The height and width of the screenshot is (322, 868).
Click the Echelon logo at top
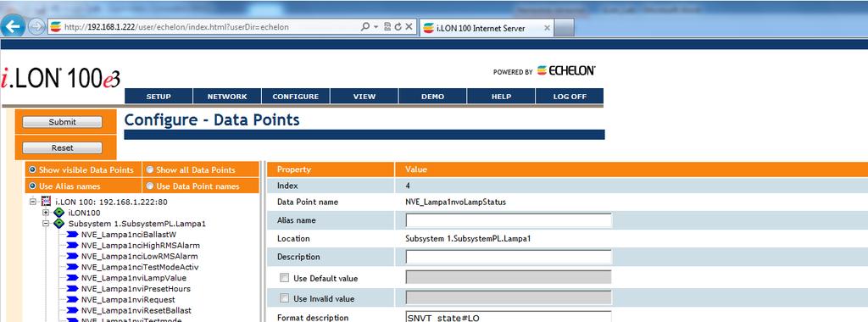(x=565, y=71)
